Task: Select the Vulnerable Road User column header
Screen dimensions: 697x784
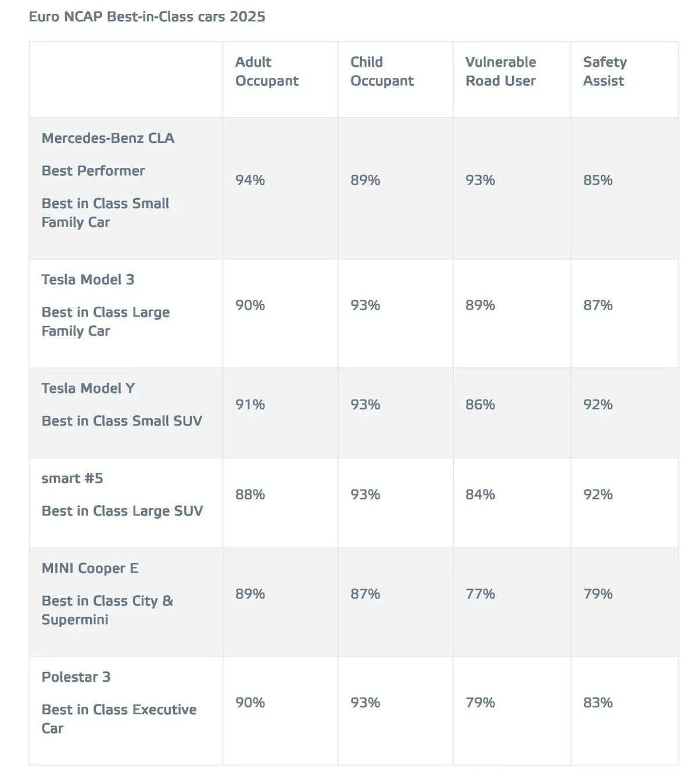Action: point(500,71)
